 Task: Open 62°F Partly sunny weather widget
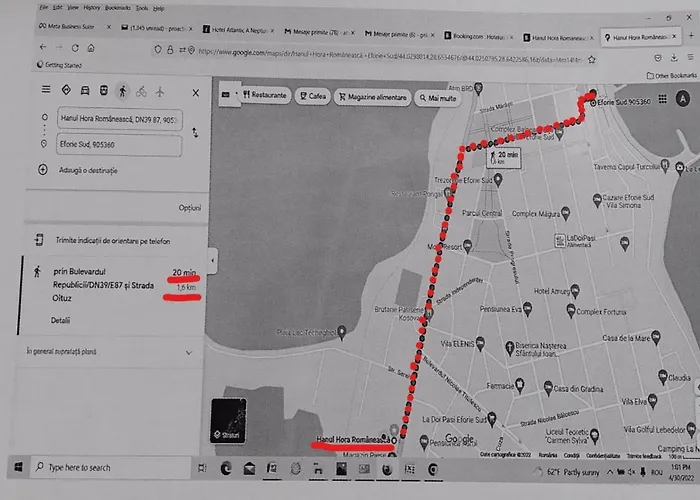pos(567,472)
